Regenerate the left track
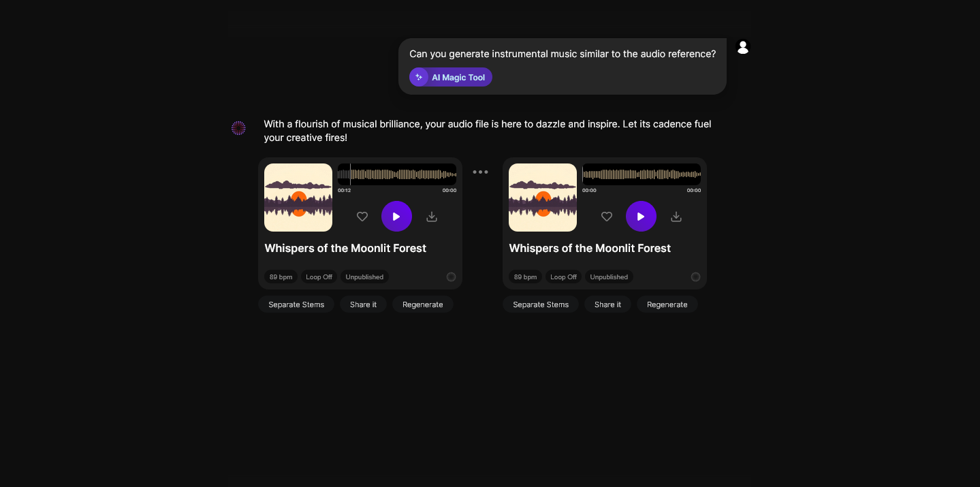This screenshot has height=487, width=980. pos(423,304)
